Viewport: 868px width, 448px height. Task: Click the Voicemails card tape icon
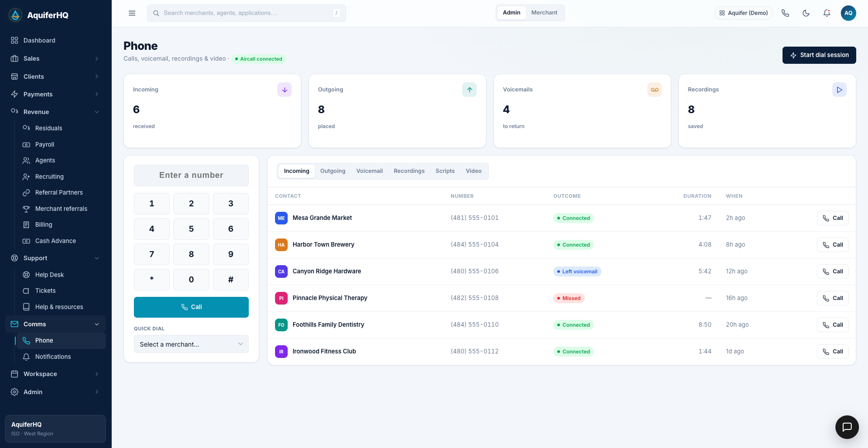655,90
